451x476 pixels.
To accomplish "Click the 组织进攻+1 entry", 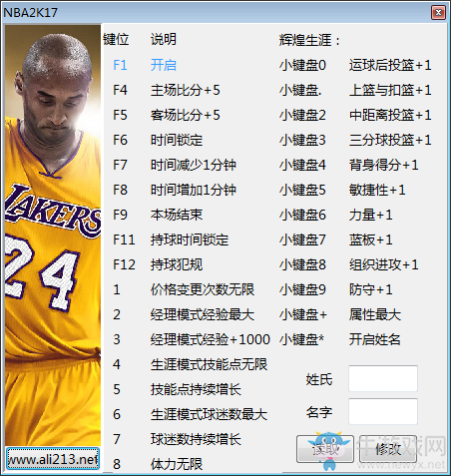I will click(383, 264).
